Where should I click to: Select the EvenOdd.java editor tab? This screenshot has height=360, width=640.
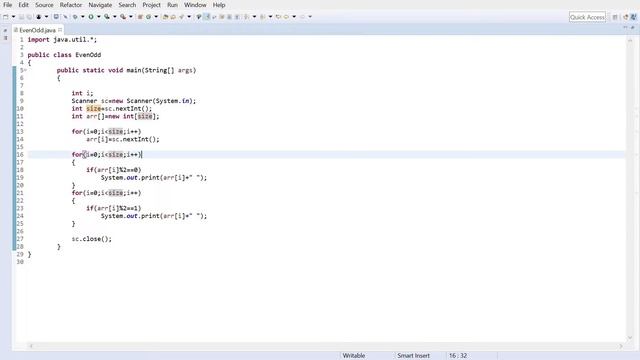[37, 30]
